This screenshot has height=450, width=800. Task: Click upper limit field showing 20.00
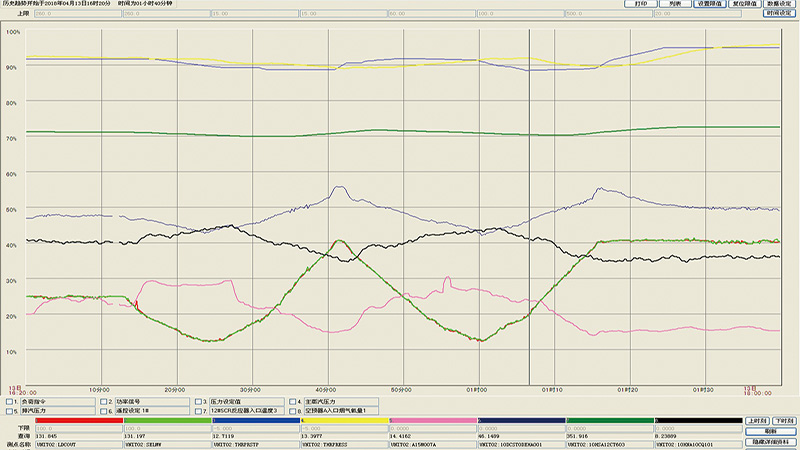[697, 14]
